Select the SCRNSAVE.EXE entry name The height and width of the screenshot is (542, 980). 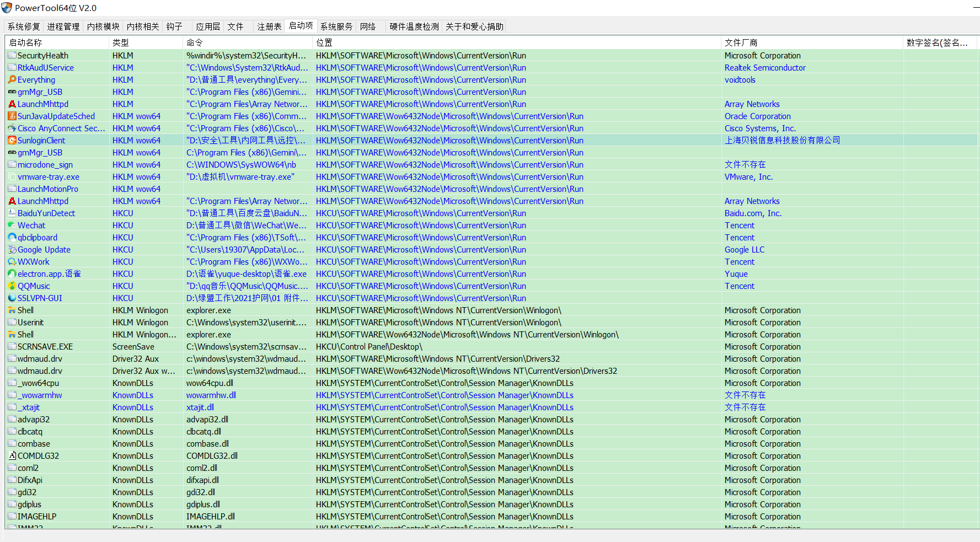point(45,346)
